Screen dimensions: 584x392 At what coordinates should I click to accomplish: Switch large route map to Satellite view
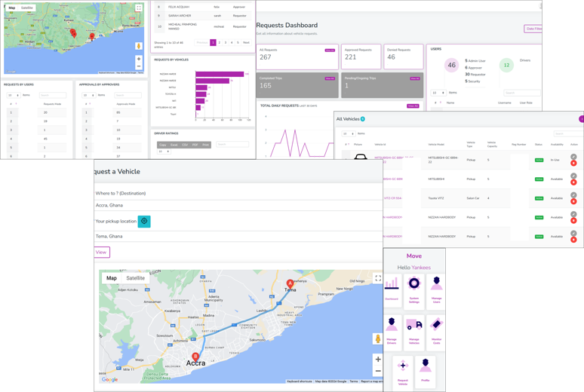tap(135, 278)
